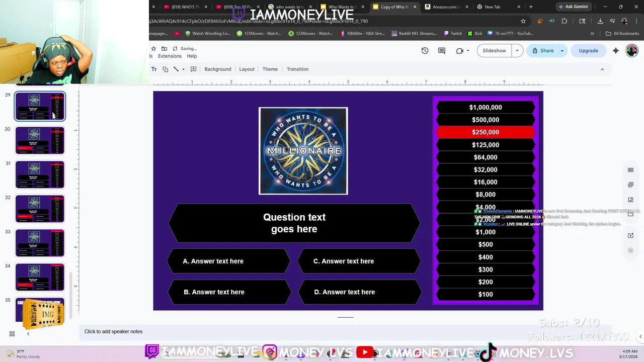
Task: Select the Question text goes here box
Action: point(294,223)
